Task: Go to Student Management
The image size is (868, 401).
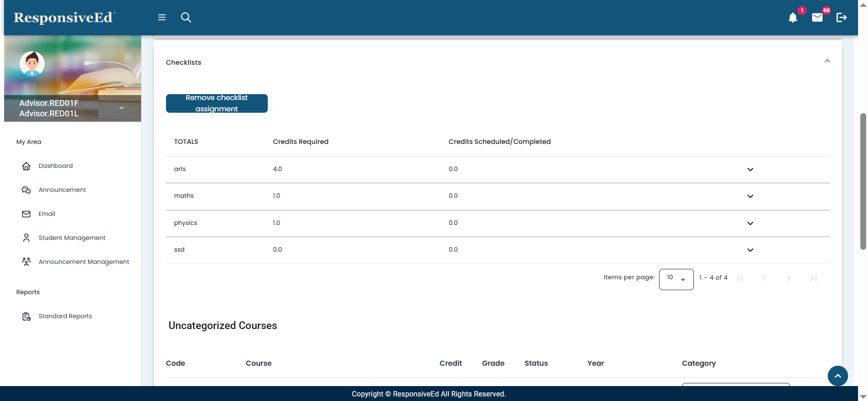Action: point(71,238)
